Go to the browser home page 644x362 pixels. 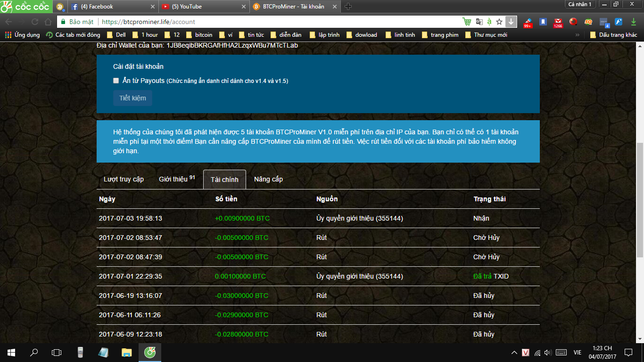tap(48, 22)
